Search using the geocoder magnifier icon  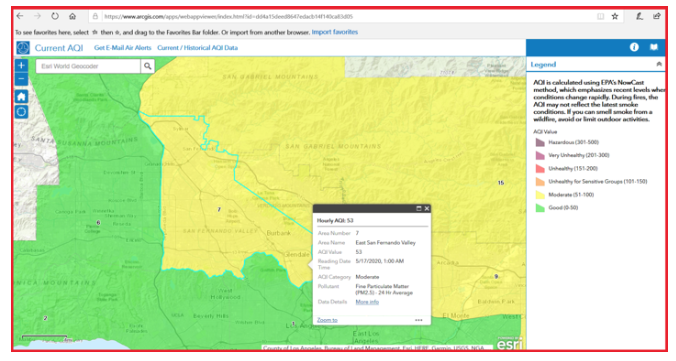pos(147,66)
